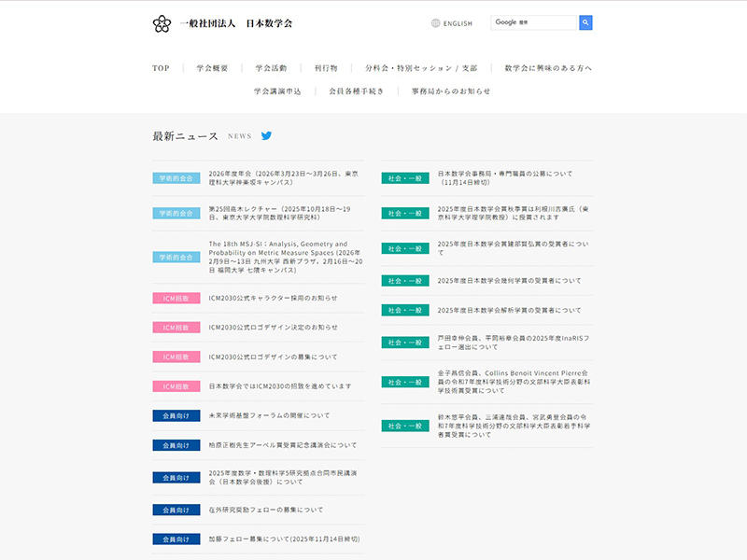Select 学会に興味のある方へ menu item
747x560 pixels.
[x=548, y=68]
